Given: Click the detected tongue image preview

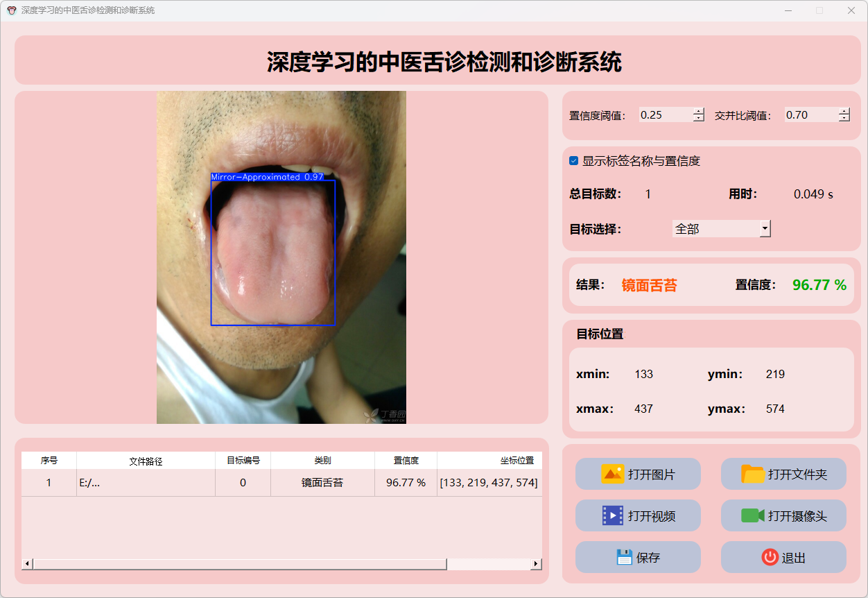Looking at the screenshot, I should point(281,257).
